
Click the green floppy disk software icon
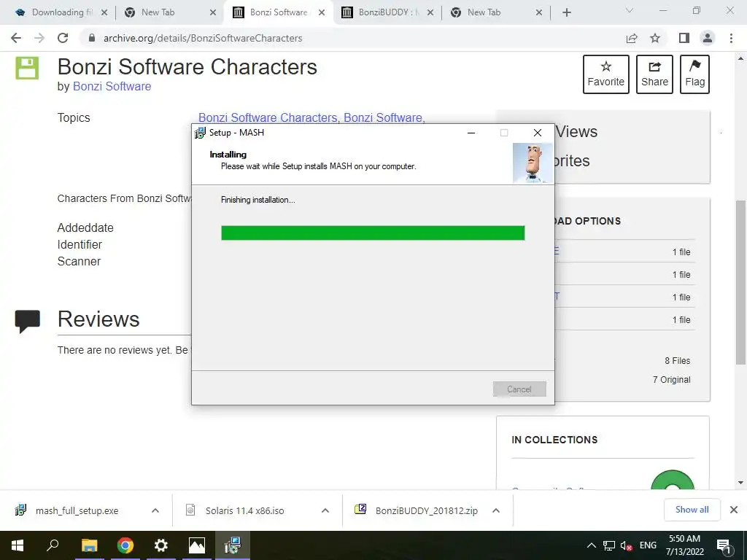click(x=27, y=68)
